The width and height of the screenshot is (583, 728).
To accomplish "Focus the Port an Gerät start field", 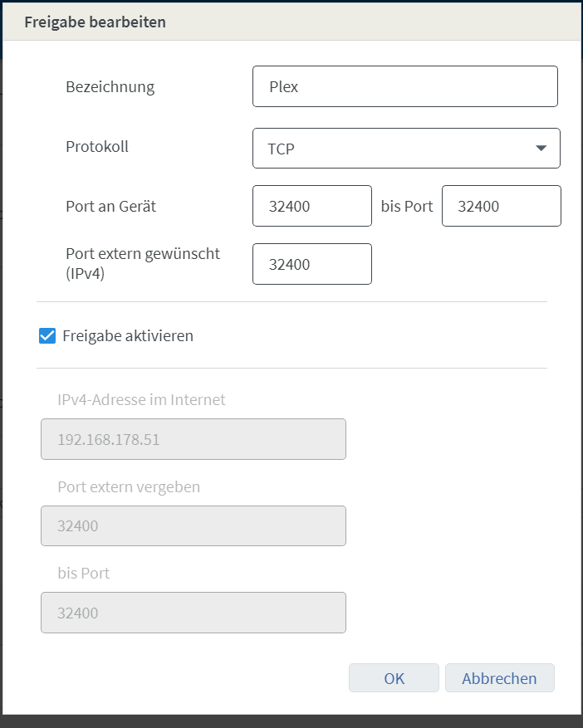I will pyautogui.click(x=311, y=207).
